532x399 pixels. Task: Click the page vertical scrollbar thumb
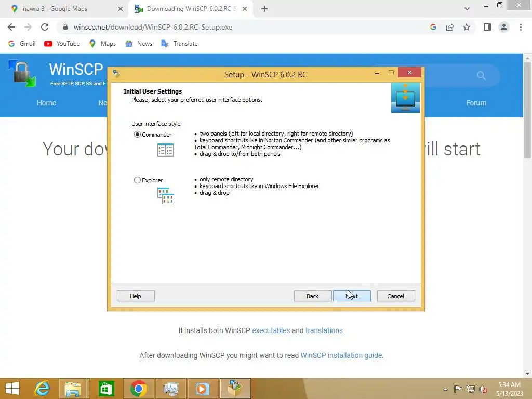[x=527, y=110]
